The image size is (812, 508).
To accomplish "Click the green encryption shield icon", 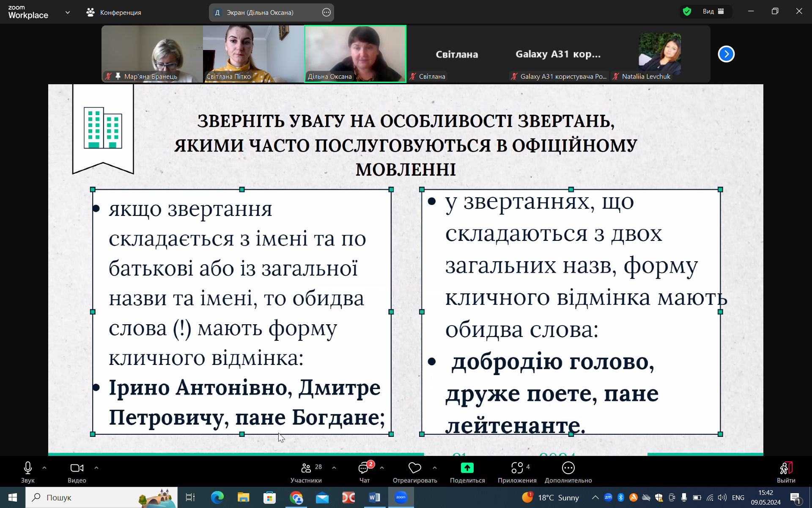I will pyautogui.click(x=687, y=11).
